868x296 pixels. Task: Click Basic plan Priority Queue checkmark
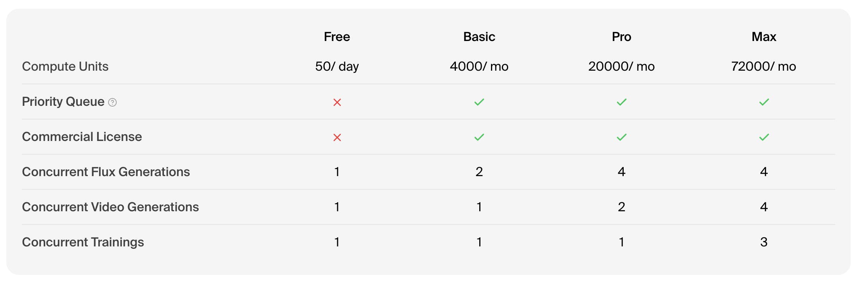[x=479, y=102]
